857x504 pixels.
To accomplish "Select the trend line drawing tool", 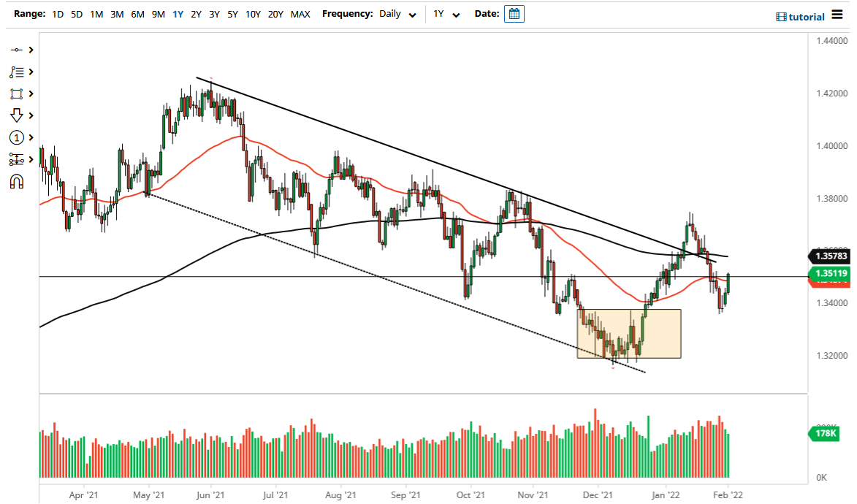I will (x=15, y=50).
